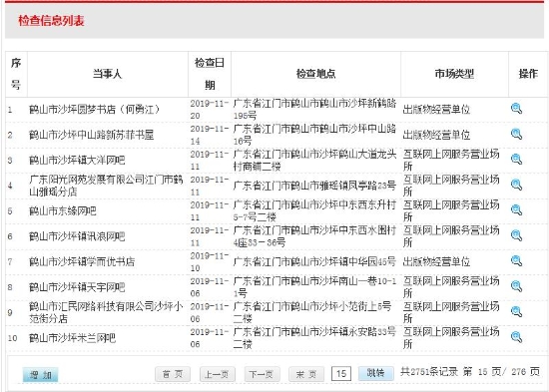Select party name 鹤山市沙坪圆梦书店（何勇江）
This screenshot has height=392, width=549.
coord(94,110)
